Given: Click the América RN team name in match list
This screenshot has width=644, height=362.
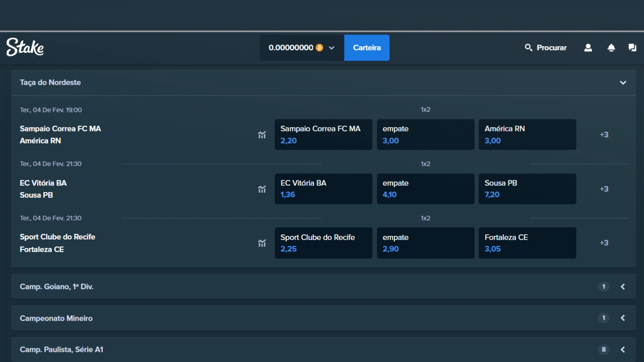Looking at the screenshot, I should 40,141.
